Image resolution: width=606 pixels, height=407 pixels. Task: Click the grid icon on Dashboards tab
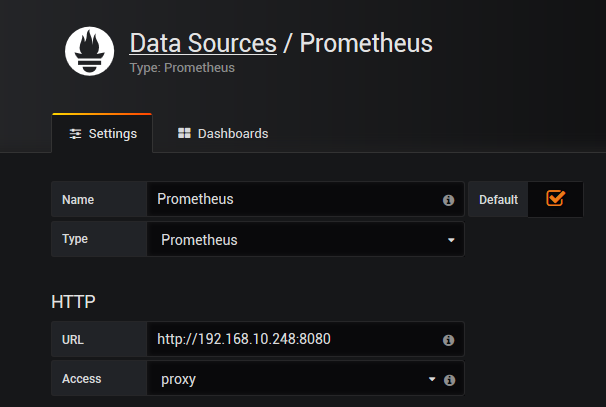click(184, 133)
